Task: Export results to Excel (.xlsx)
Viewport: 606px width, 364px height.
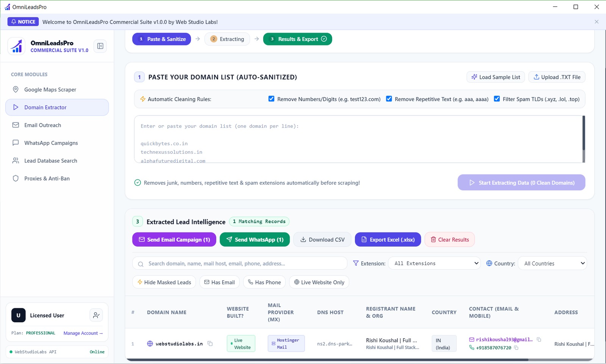Action: [x=388, y=239]
